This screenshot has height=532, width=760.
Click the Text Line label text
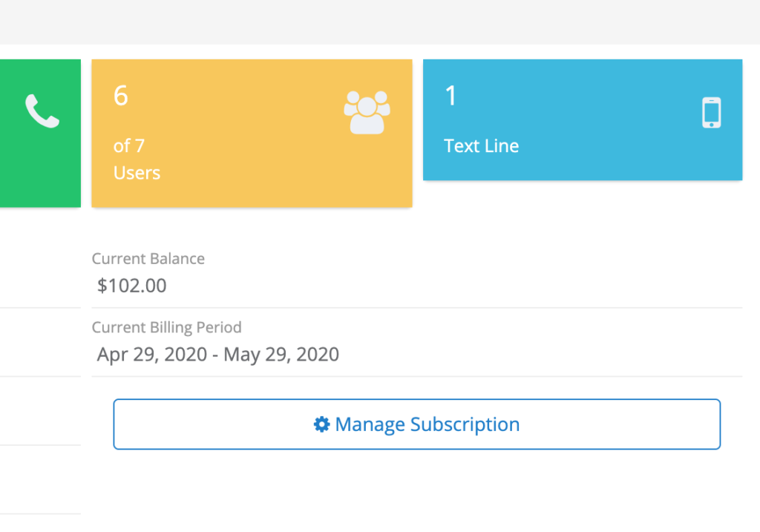(481, 145)
